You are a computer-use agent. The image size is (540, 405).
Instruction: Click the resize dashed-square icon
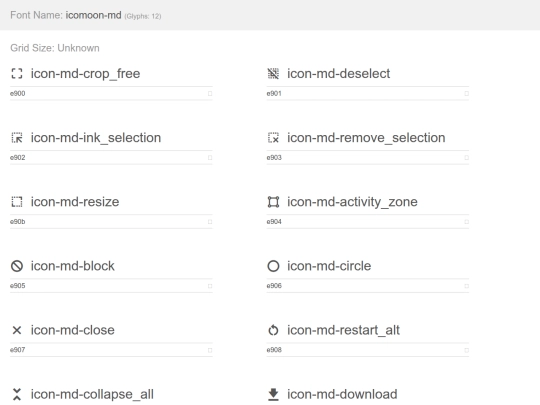[x=17, y=201]
